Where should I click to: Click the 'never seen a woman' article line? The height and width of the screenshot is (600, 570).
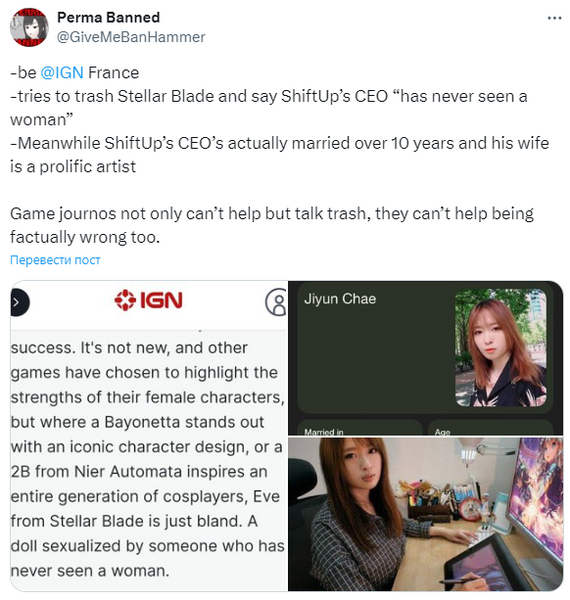[90, 571]
